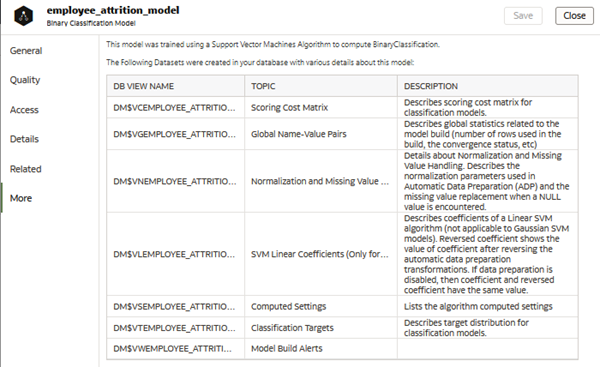Select the More tab
The width and height of the screenshot is (600, 367).
pyautogui.click(x=21, y=198)
